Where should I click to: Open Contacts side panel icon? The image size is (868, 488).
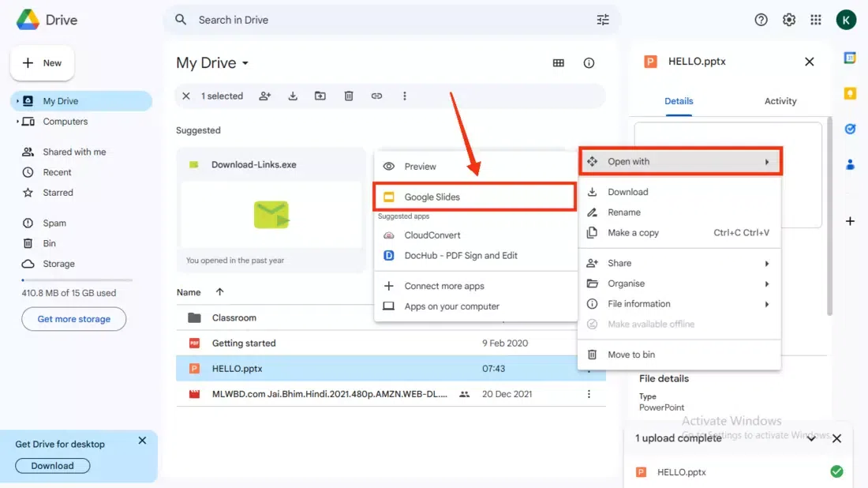click(x=850, y=164)
